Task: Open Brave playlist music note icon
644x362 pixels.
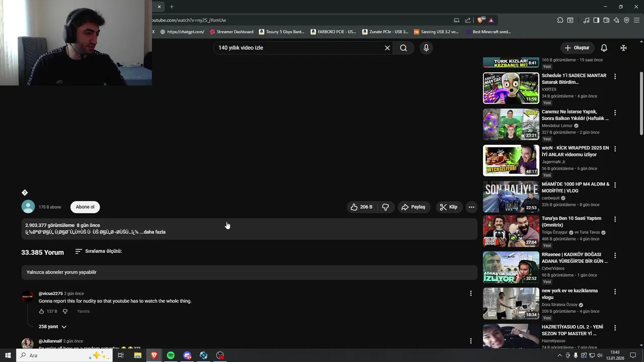Action: (x=586, y=20)
